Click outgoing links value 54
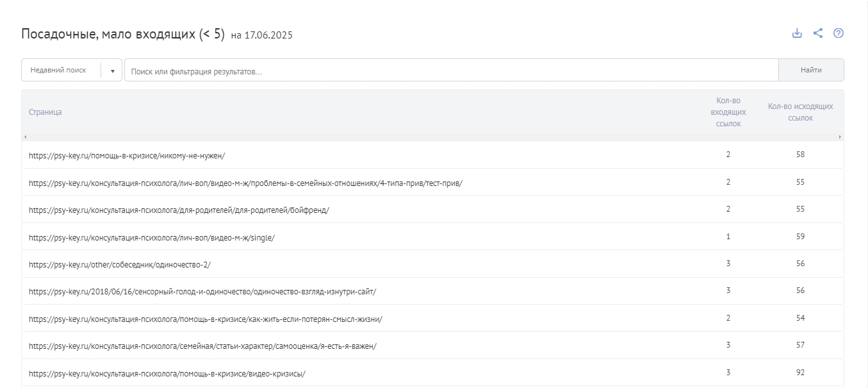Screen dimensions: 868x388 [801, 318]
